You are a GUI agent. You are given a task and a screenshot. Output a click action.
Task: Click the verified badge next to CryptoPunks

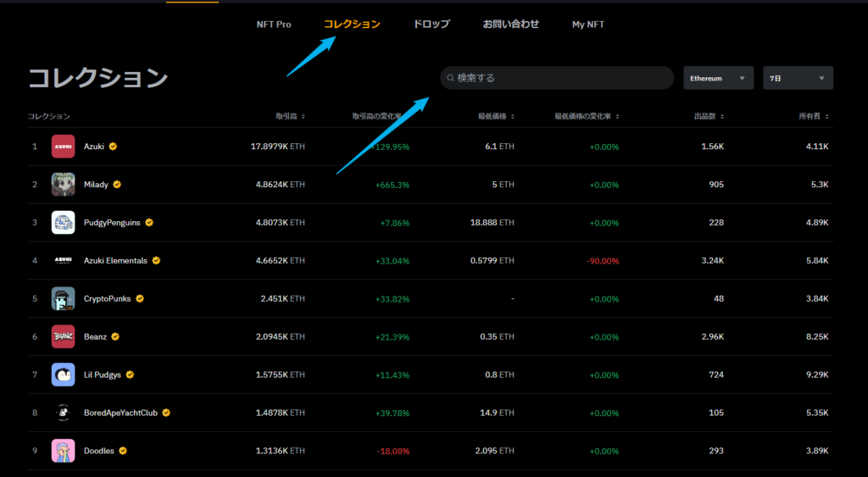[140, 299]
